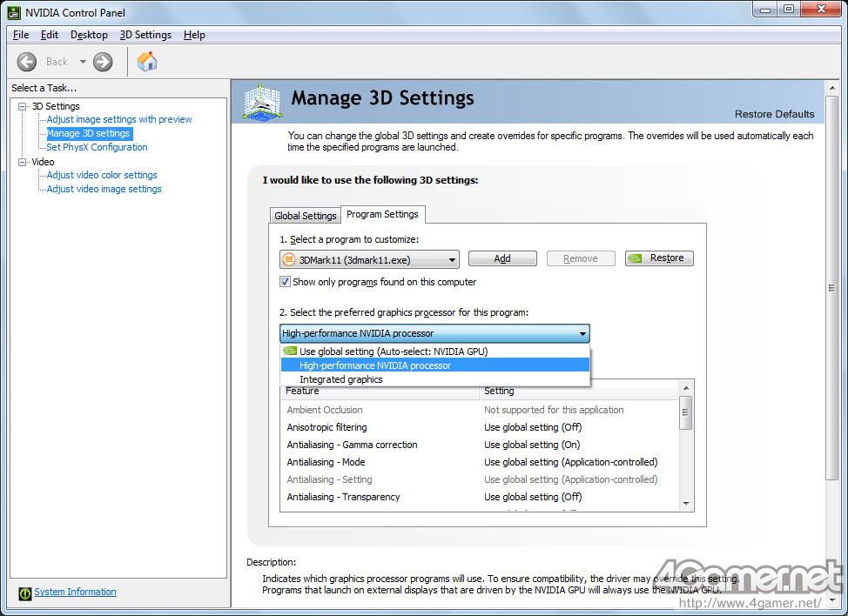Open the Desktop menu

pyautogui.click(x=89, y=35)
